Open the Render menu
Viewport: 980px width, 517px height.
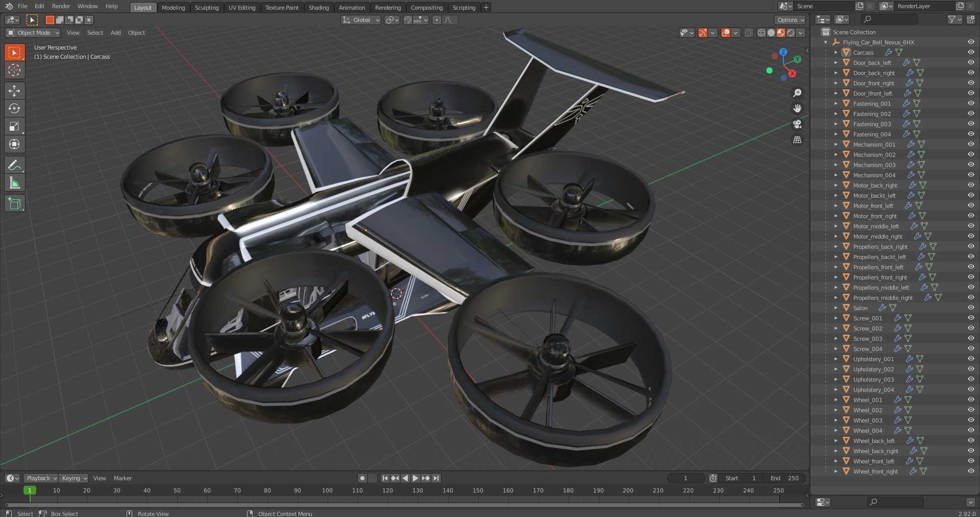point(61,6)
